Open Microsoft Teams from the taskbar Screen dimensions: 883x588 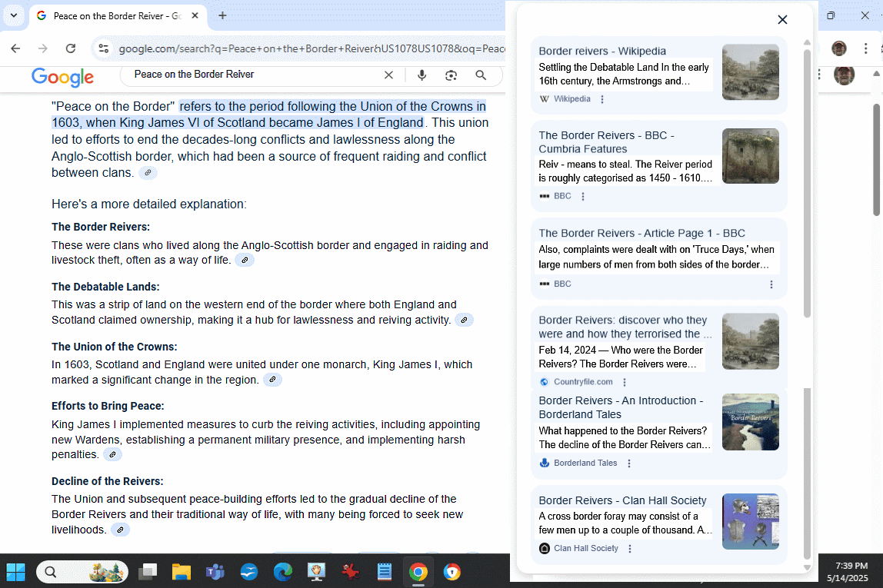pos(215,573)
